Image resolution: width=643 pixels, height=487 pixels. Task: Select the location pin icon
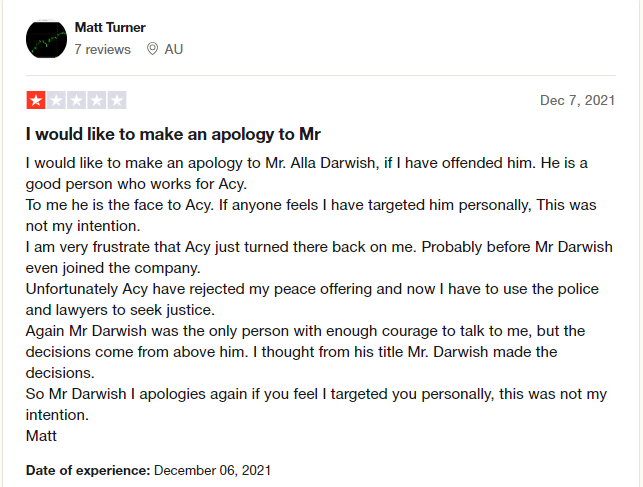(152, 49)
